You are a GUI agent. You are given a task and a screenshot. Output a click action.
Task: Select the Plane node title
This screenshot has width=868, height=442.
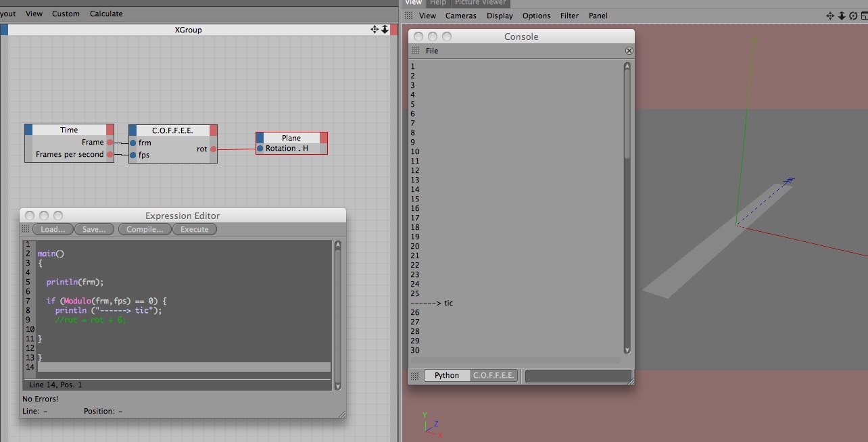[x=291, y=138]
